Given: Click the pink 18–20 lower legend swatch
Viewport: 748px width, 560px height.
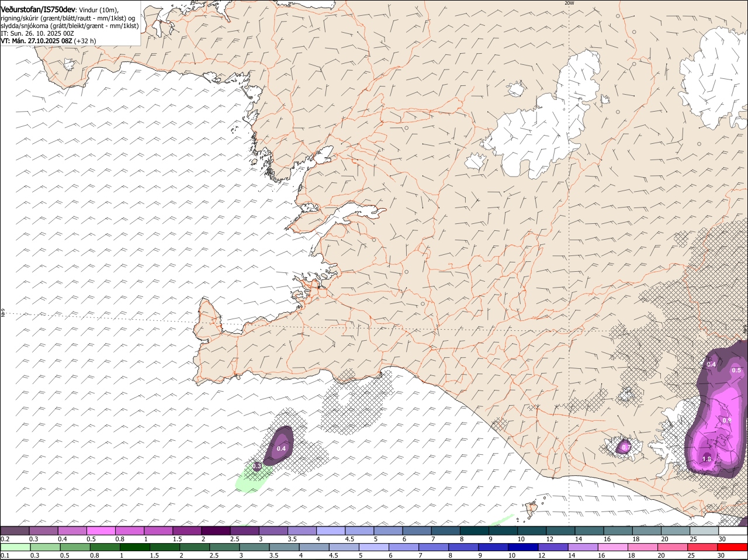Looking at the screenshot, I should [x=643, y=547].
